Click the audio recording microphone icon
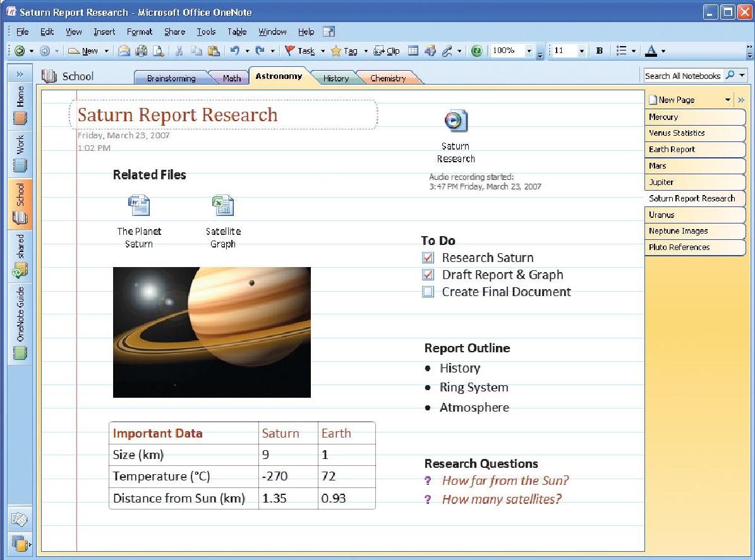This screenshot has height=560, width=755. pos(447,51)
